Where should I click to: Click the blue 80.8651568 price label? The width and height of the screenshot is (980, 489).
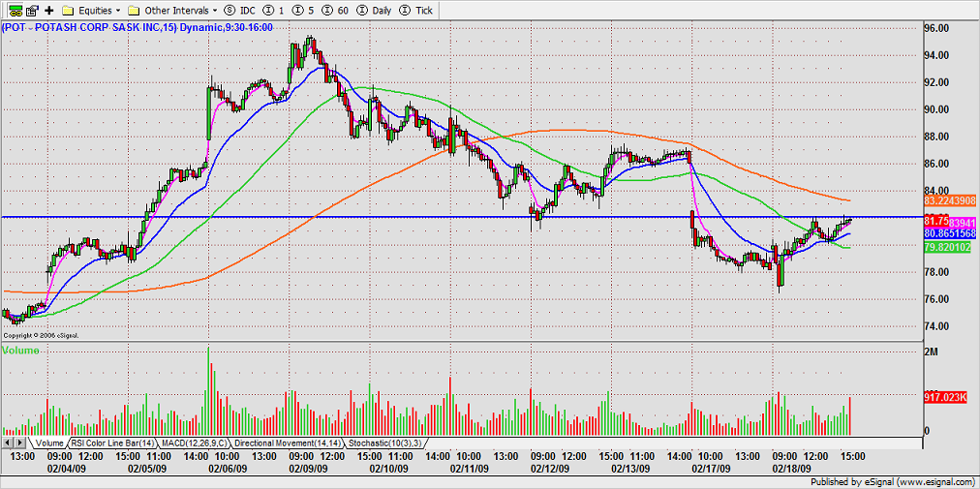tap(951, 233)
